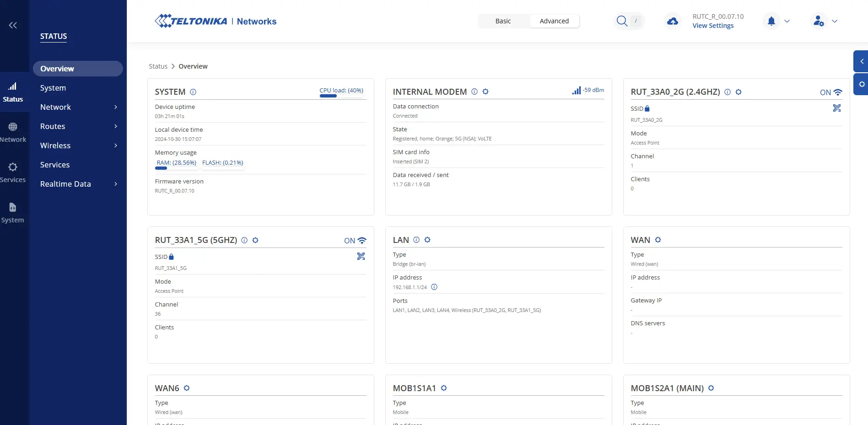Viewport: 868px width, 425px height.
Task: Switch to Basic mode
Action: 503,21
